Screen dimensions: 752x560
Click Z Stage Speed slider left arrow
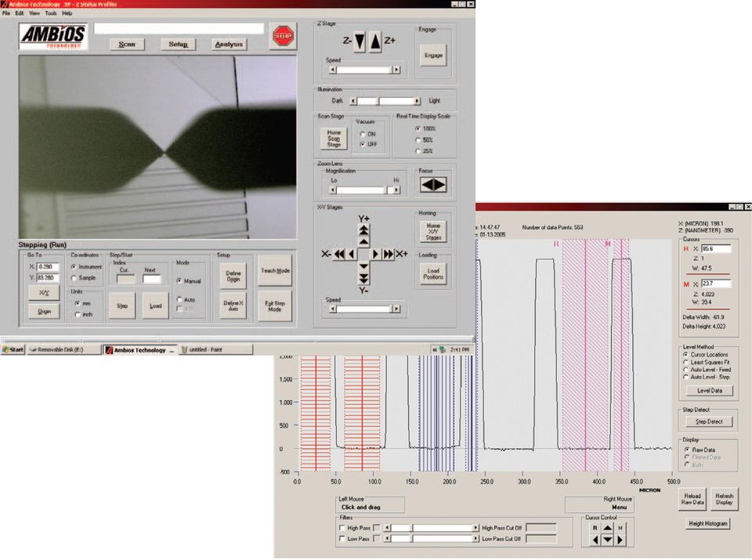[x=332, y=70]
